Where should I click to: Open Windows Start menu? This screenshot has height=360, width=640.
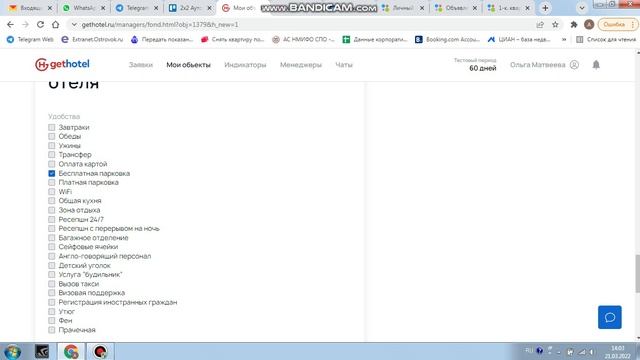point(12,351)
